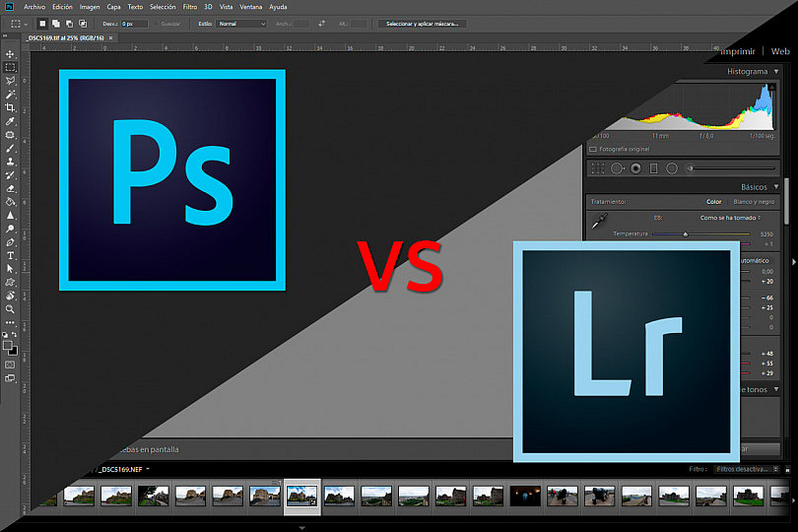Select the Eraser tool
The image size is (798, 532).
[10, 188]
